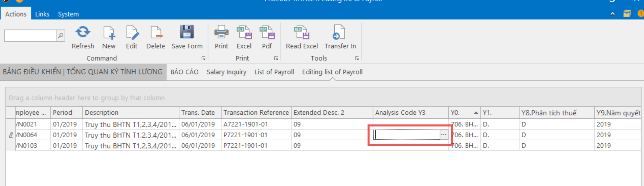Screen dimensions: 644x186
Task: Export the list as Pdf
Action: pos(267,33)
